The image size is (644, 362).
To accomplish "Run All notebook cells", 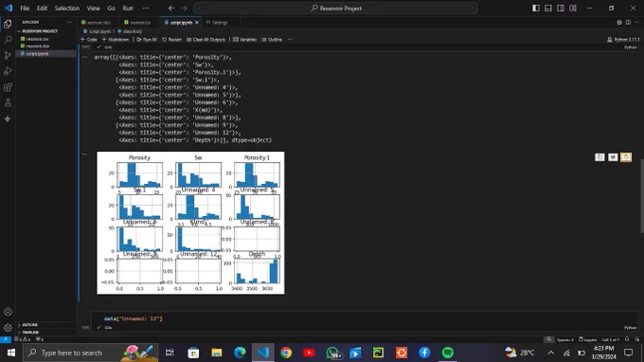I will click(147, 40).
